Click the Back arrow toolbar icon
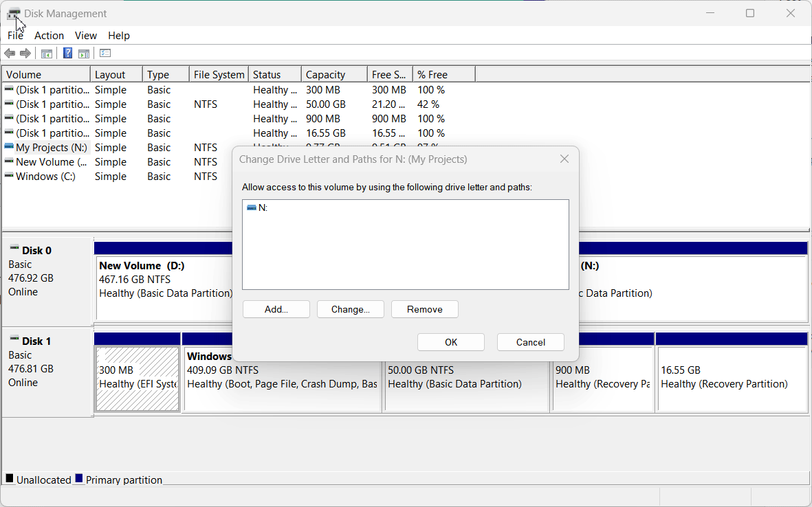The width and height of the screenshot is (812, 507). click(10, 54)
